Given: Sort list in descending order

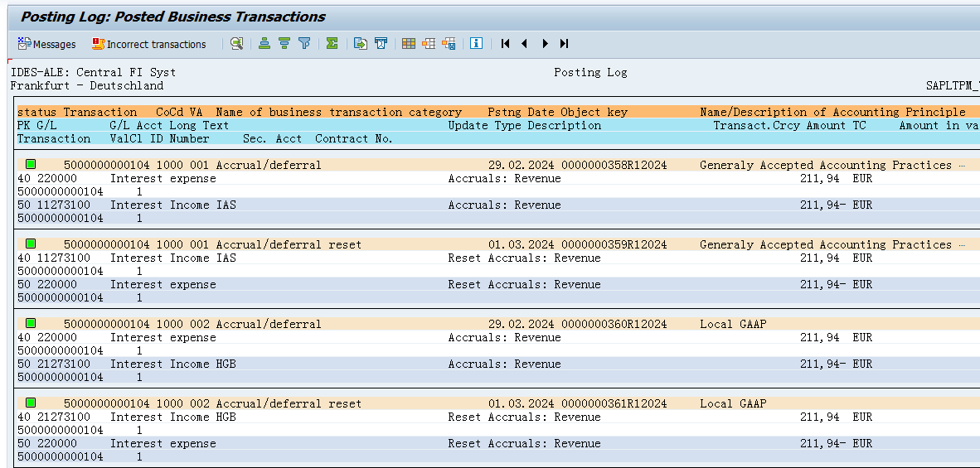Looking at the screenshot, I should point(284,44).
